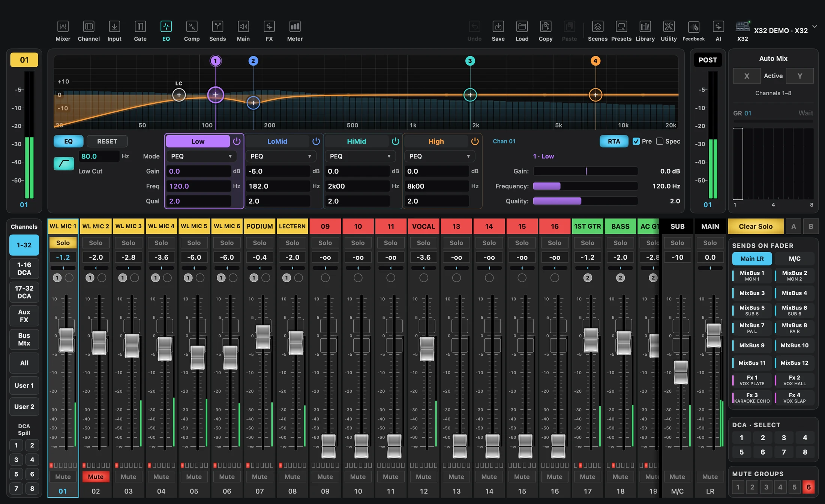Toggle the HiMid band power button

click(396, 141)
